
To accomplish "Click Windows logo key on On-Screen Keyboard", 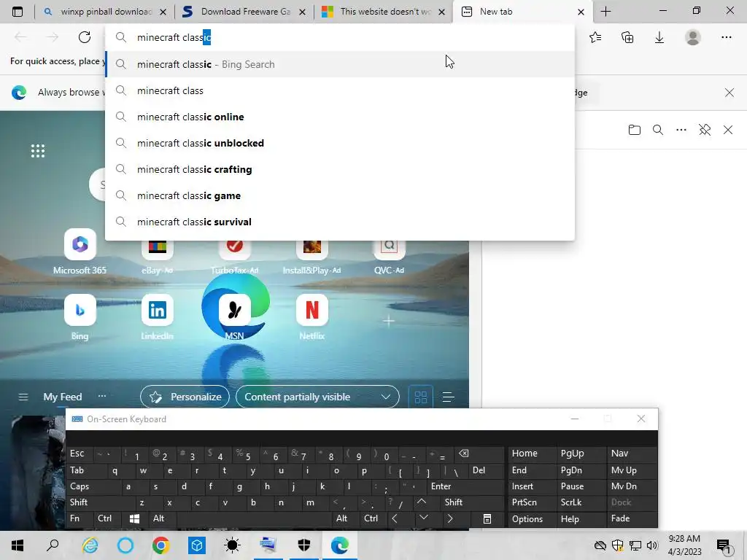I will pyautogui.click(x=134, y=518).
